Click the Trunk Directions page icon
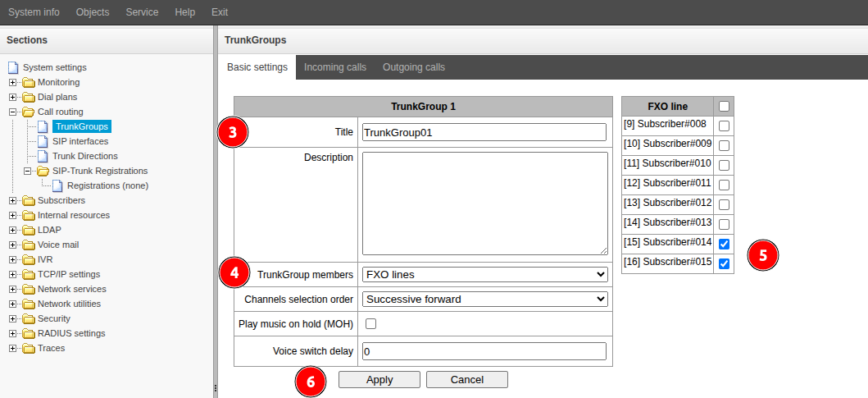 pos(43,156)
